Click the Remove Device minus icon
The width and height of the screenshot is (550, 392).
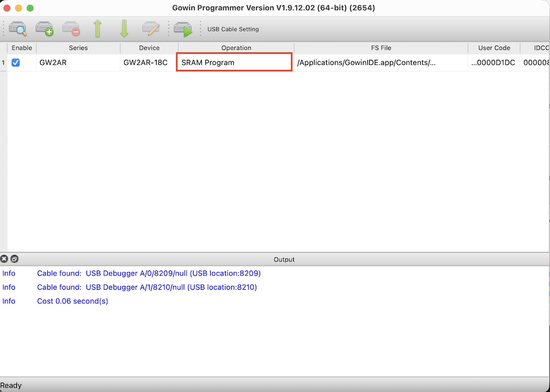click(71, 29)
